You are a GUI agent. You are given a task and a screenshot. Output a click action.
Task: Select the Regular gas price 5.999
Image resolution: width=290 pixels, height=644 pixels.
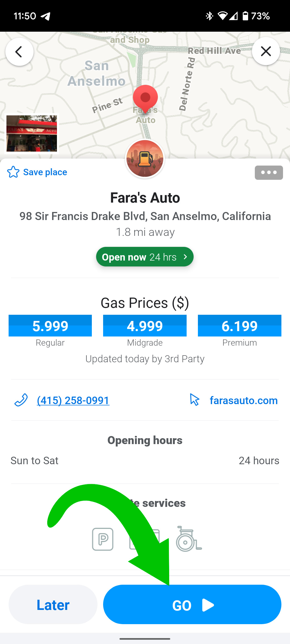(x=50, y=325)
